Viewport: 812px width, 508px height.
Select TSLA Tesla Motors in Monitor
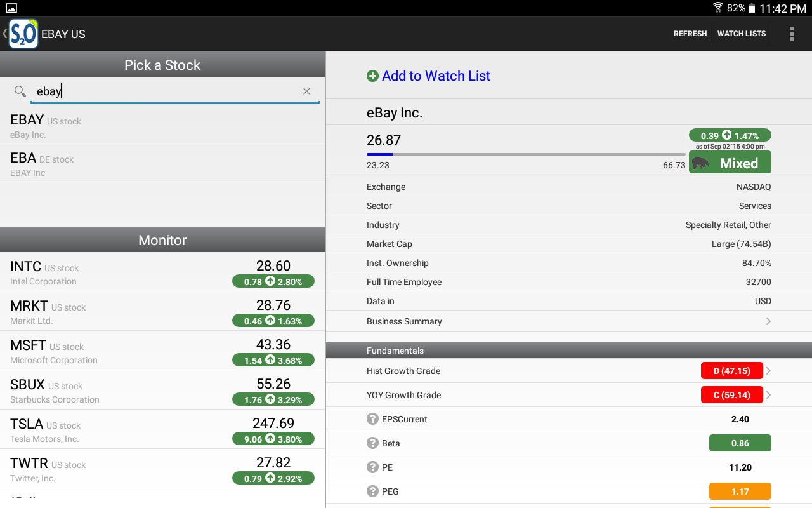click(x=162, y=430)
